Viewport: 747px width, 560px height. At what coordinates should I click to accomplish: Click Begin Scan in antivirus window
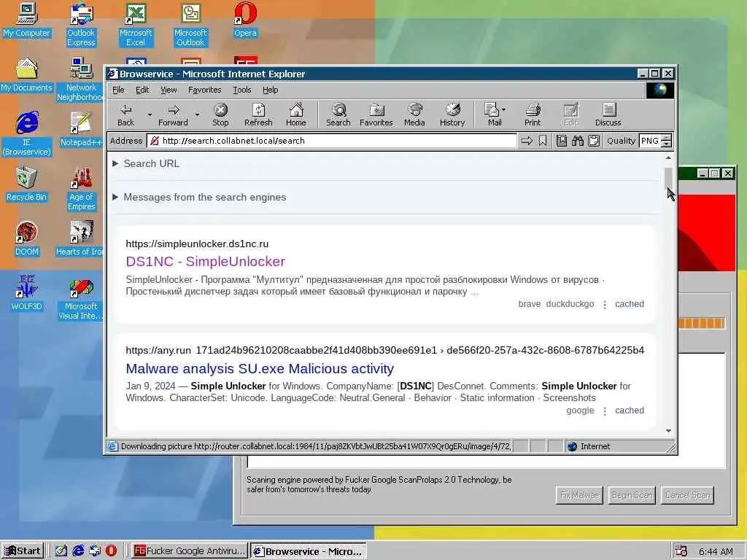(632, 495)
